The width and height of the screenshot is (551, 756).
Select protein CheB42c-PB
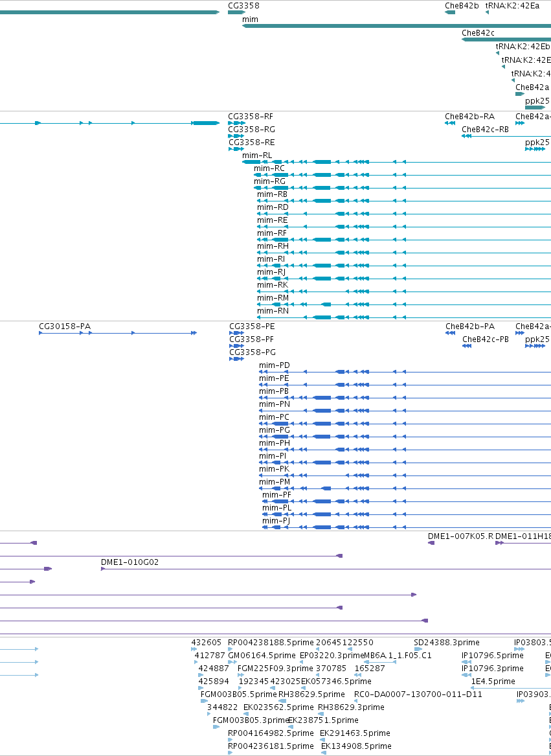pos(486,339)
